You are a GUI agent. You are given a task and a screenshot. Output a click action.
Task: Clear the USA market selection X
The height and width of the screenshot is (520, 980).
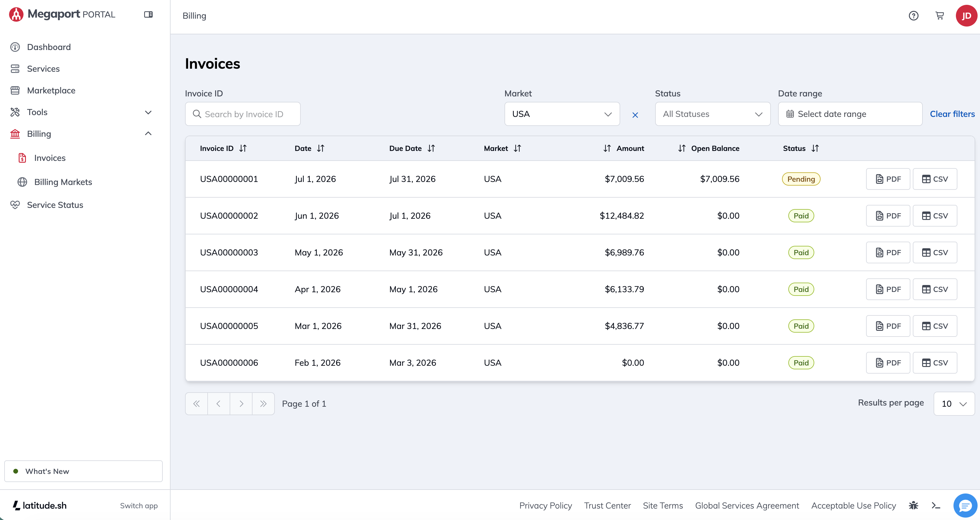click(x=635, y=115)
